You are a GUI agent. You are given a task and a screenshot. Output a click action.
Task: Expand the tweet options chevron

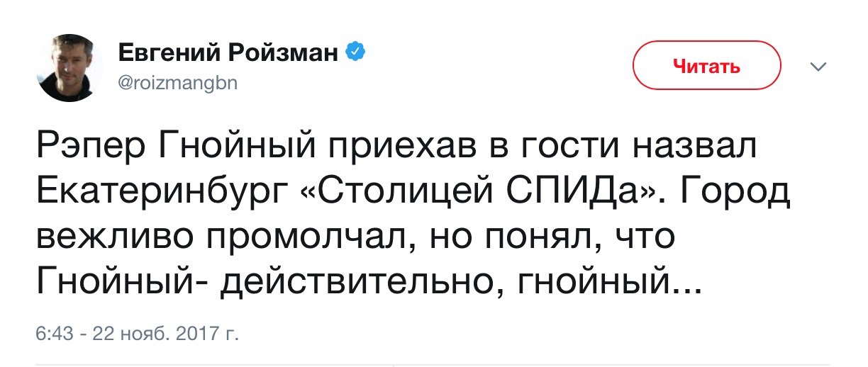(819, 68)
